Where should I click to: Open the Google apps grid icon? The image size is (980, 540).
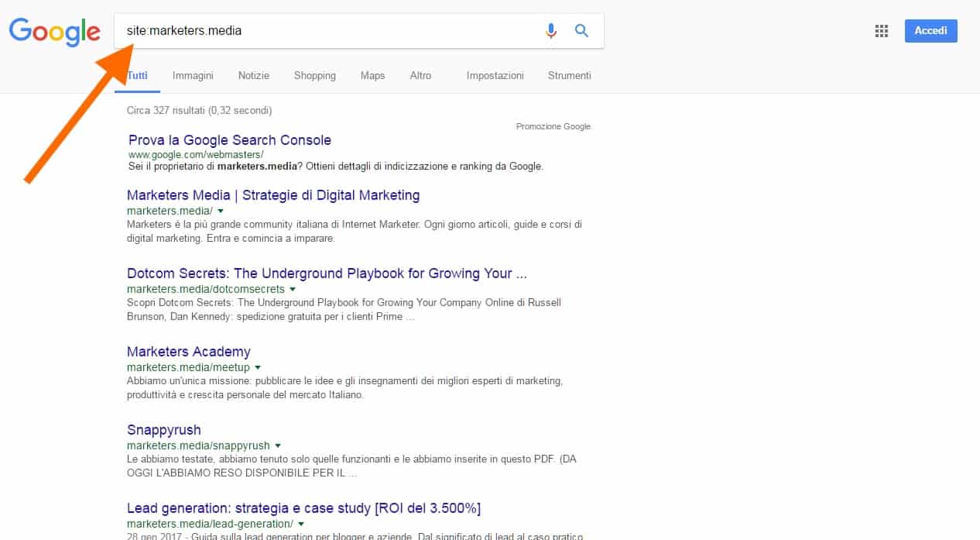pyautogui.click(x=881, y=31)
